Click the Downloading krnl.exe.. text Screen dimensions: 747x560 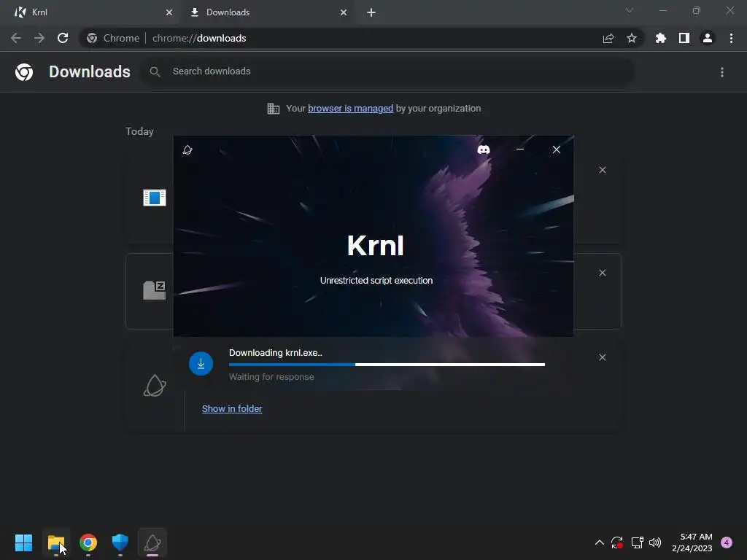pos(276,353)
